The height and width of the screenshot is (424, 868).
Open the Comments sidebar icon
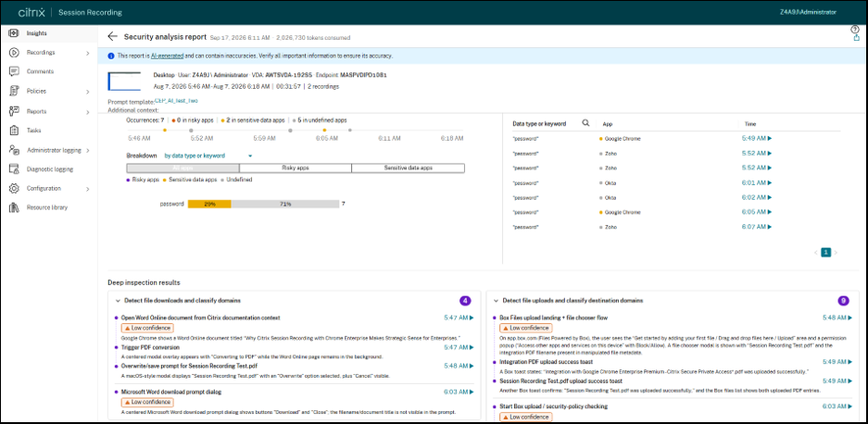15,71
